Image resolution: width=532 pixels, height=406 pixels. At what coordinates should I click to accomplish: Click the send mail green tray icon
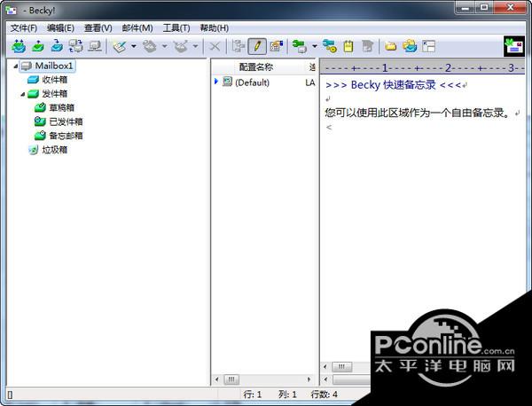37,46
